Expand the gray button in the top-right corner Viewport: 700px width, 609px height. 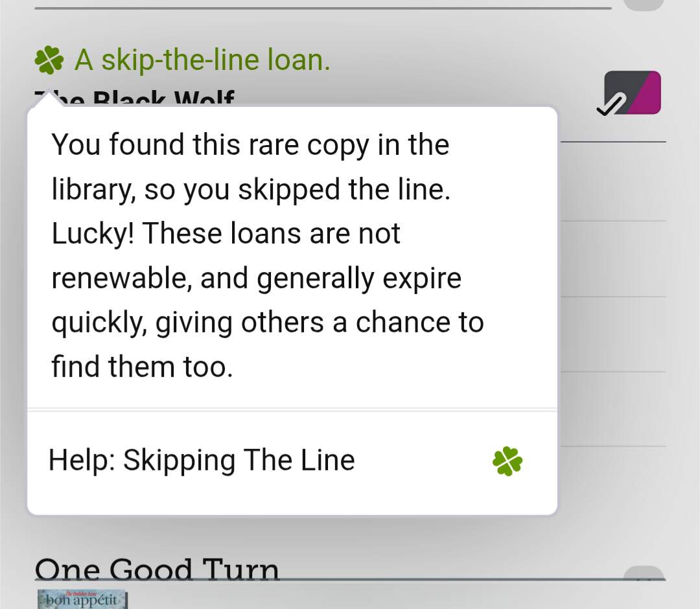[x=644, y=5]
